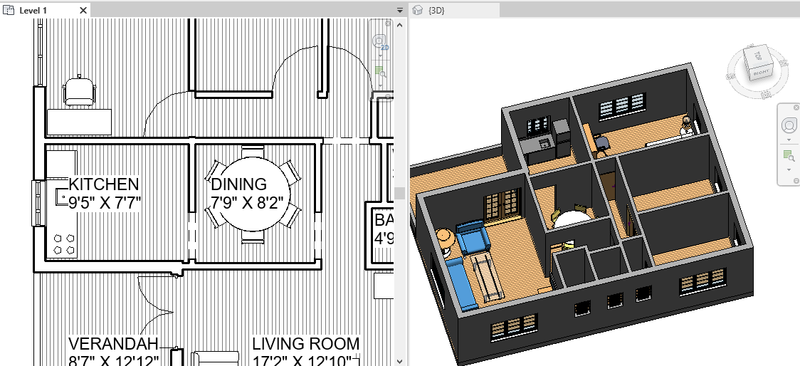Viewport: 800px width, 366px height.
Task: Close the Level 1 view tab
Action: pos(84,10)
